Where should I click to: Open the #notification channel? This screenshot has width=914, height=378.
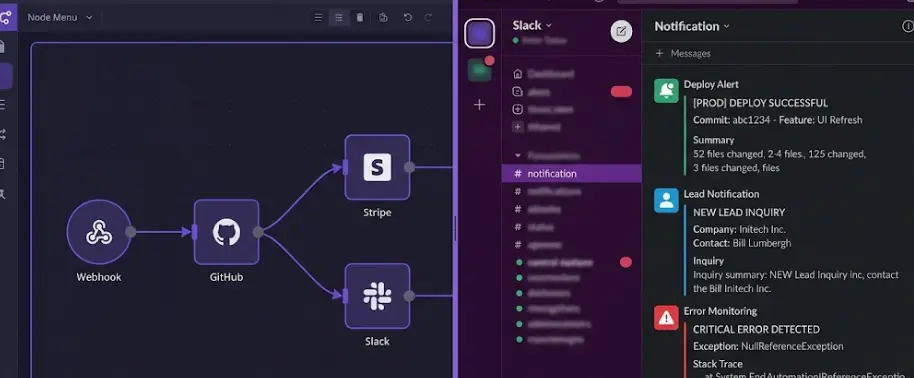[571, 173]
